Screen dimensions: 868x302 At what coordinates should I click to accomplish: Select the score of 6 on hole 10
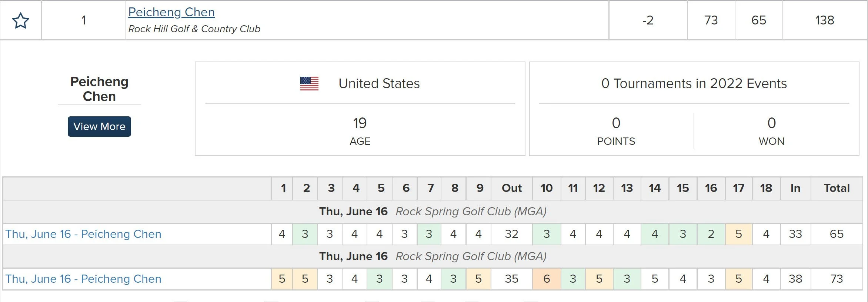(546, 279)
